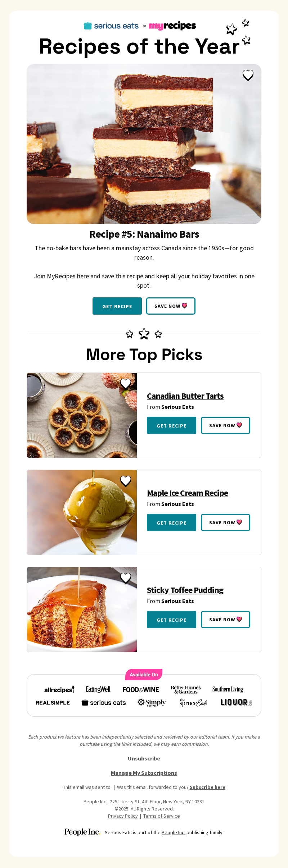Open Manage My Subscriptions link
Image resolution: width=288 pixels, height=868 pixels.
[x=144, y=773]
